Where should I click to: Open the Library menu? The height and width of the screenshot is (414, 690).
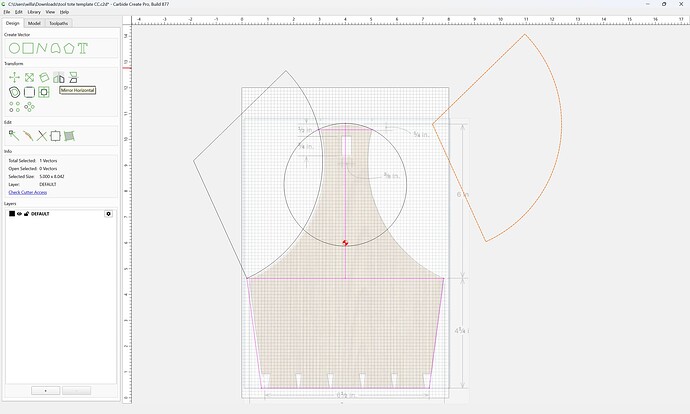pyautogui.click(x=34, y=12)
